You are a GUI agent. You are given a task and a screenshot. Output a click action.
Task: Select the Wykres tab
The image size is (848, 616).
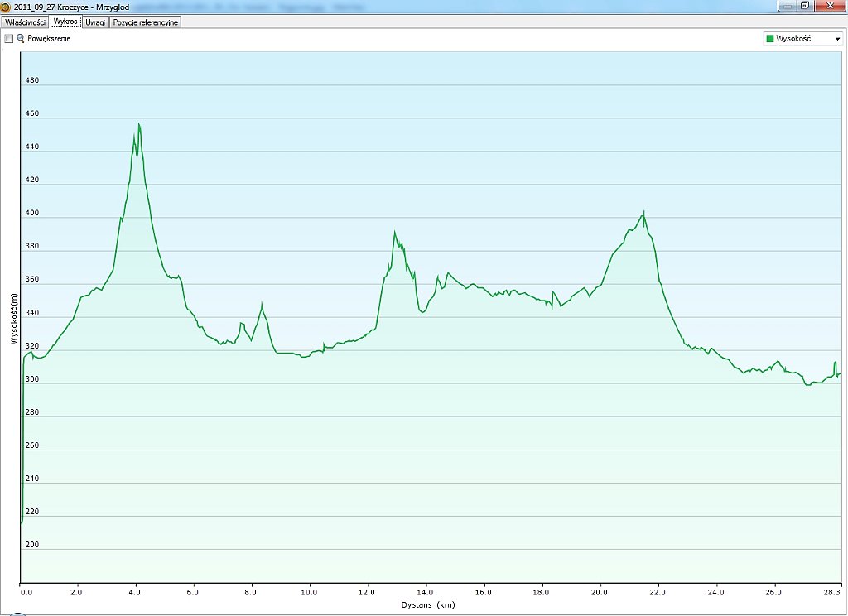click(x=65, y=22)
